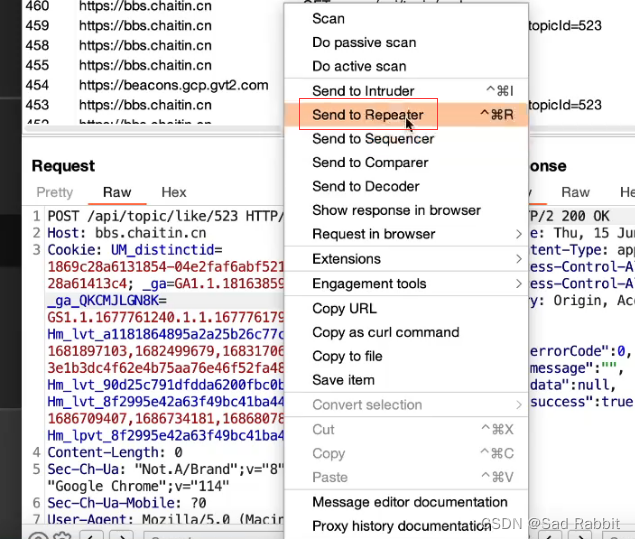Viewport: 635px width, 539px height.
Task: Choose Show response in browser
Action: 406,211
